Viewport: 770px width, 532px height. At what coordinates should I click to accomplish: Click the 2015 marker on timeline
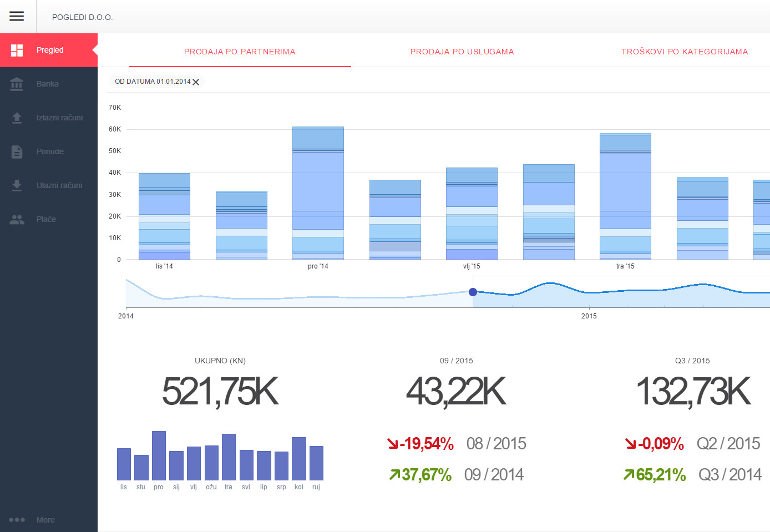click(x=589, y=316)
